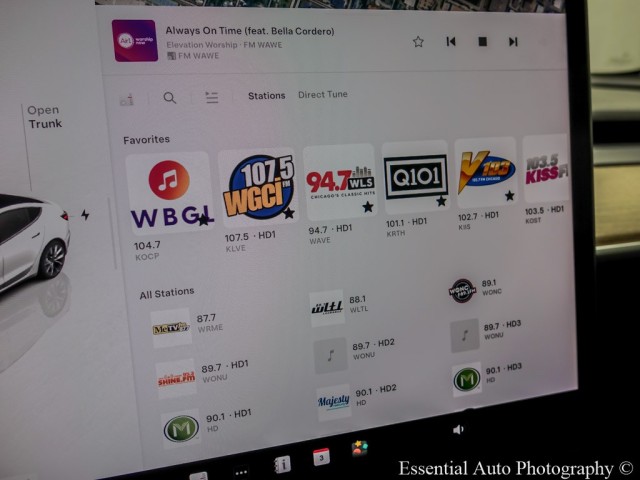Screen dimensions: 640x480
Task: Unfavorite 94.7 WLS using its star
Action: (x=368, y=207)
